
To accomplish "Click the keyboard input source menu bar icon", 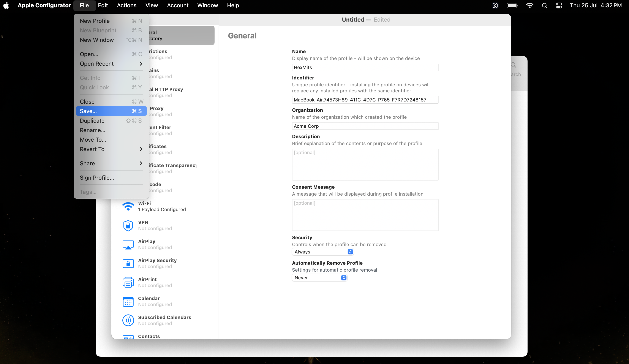I will click(x=495, y=5).
